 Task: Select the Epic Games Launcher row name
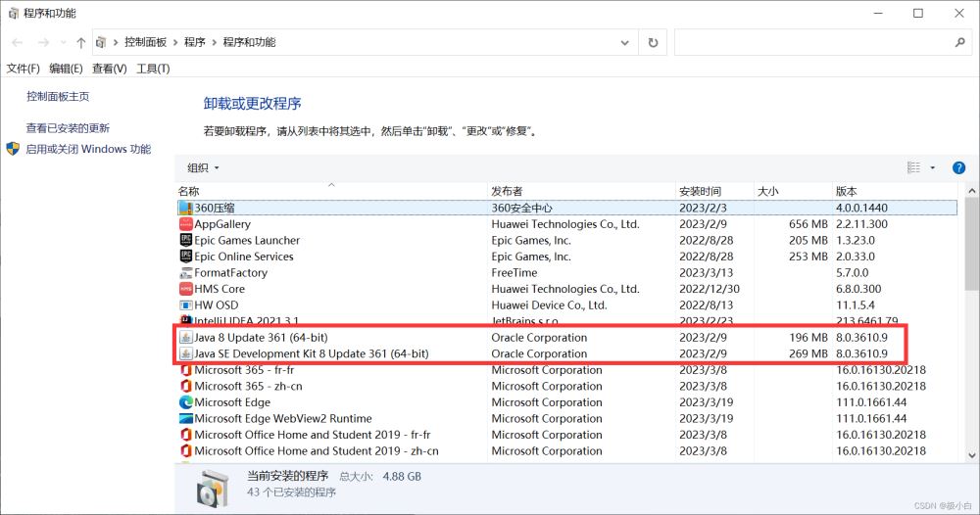click(247, 240)
